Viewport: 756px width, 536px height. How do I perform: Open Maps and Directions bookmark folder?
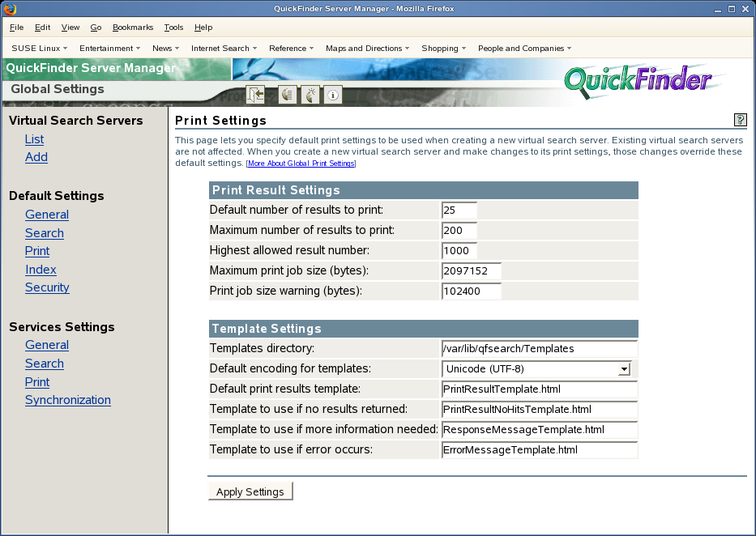point(367,48)
